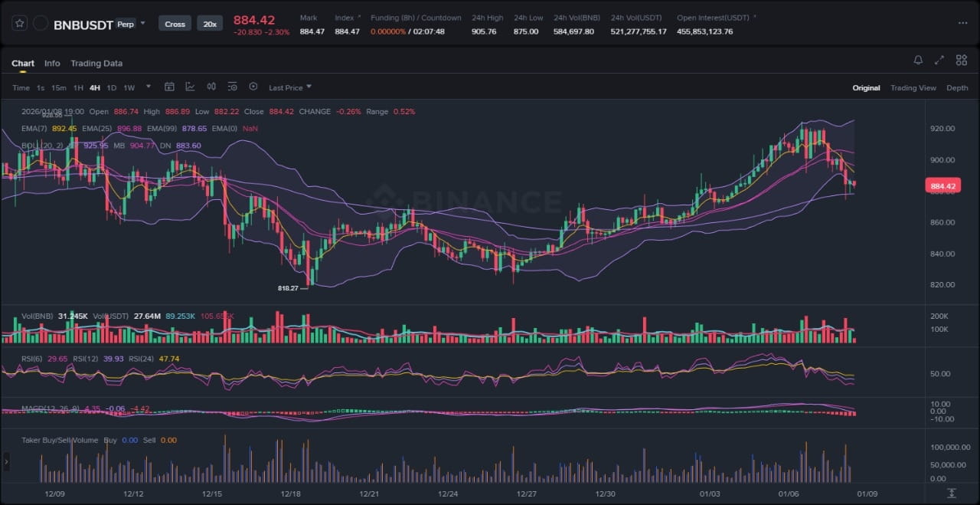The height and width of the screenshot is (505, 980).
Task: Switch to the Chart tab
Action: (x=23, y=64)
